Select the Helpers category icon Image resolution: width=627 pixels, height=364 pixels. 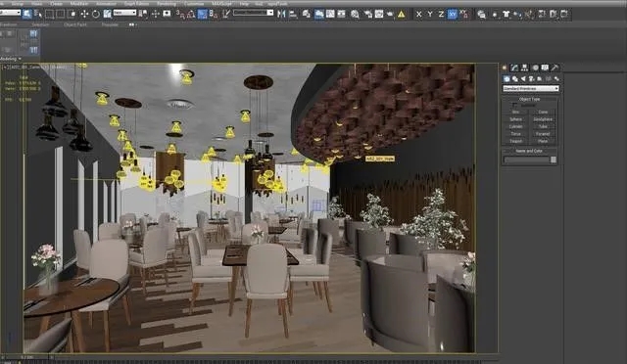pyautogui.click(x=539, y=78)
